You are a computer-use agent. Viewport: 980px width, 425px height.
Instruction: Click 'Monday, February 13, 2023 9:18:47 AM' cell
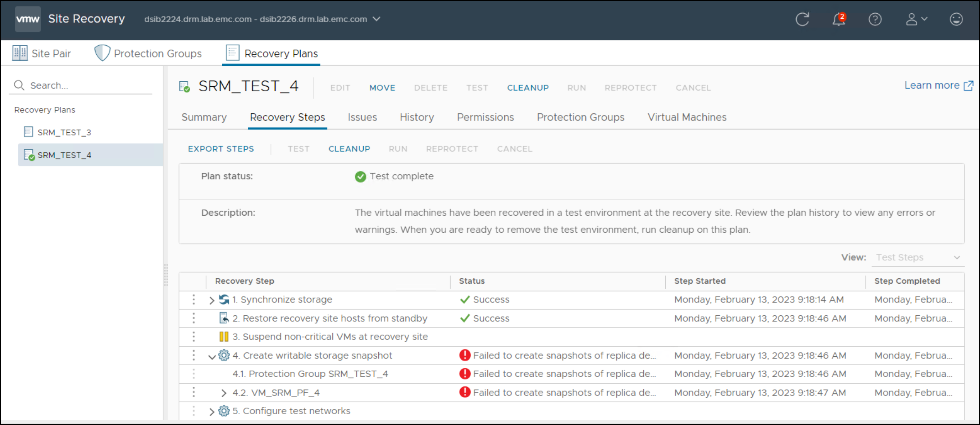[x=760, y=393]
